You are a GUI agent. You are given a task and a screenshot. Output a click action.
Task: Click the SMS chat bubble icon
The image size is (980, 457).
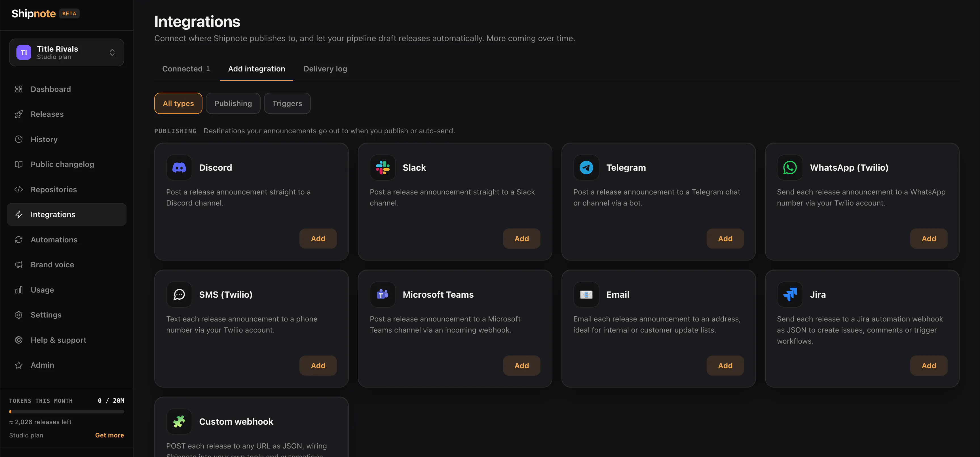click(179, 294)
